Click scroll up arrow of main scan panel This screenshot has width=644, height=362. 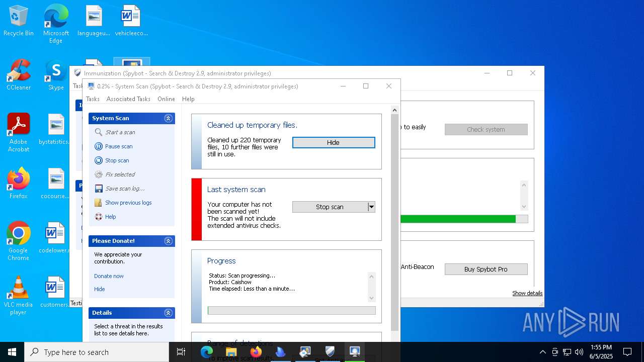click(x=394, y=110)
